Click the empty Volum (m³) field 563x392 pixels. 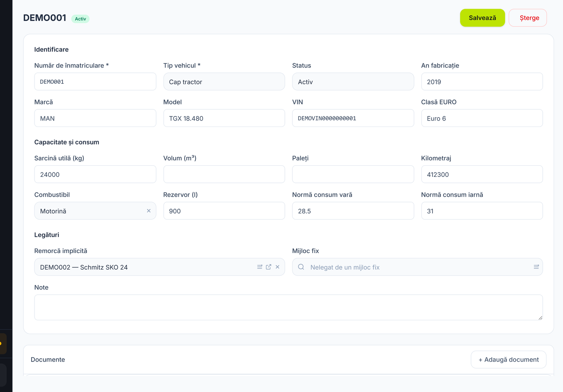point(224,174)
